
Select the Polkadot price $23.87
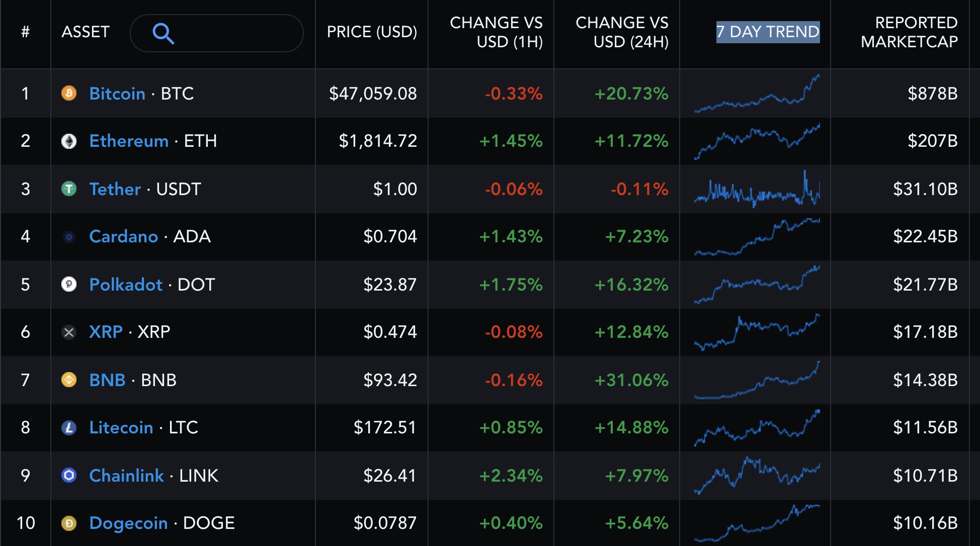390,285
